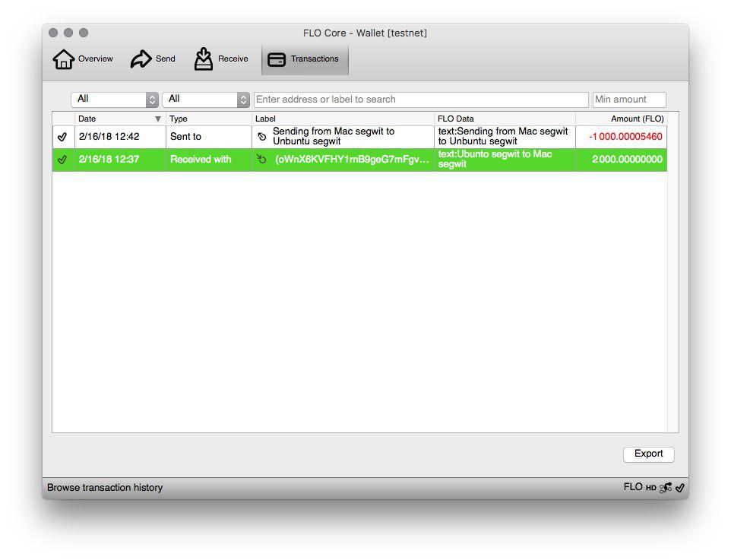This screenshot has height=560, width=731.
Task: Select label 'Sending from Mac segwit to Unbuntu segwit'
Action: coord(334,136)
